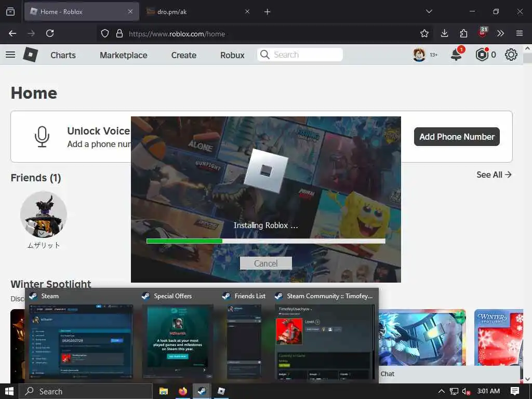Click the Roblox logo in navbar
The height and width of the screenshot is (399, 532).
coord(30,55)
